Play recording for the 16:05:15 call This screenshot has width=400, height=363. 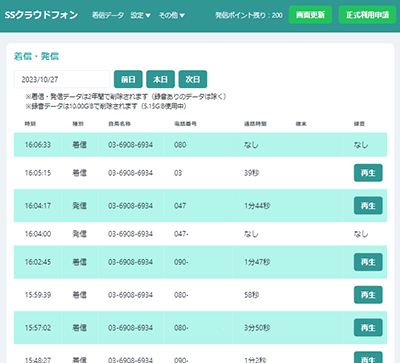[x=368, y=173]
